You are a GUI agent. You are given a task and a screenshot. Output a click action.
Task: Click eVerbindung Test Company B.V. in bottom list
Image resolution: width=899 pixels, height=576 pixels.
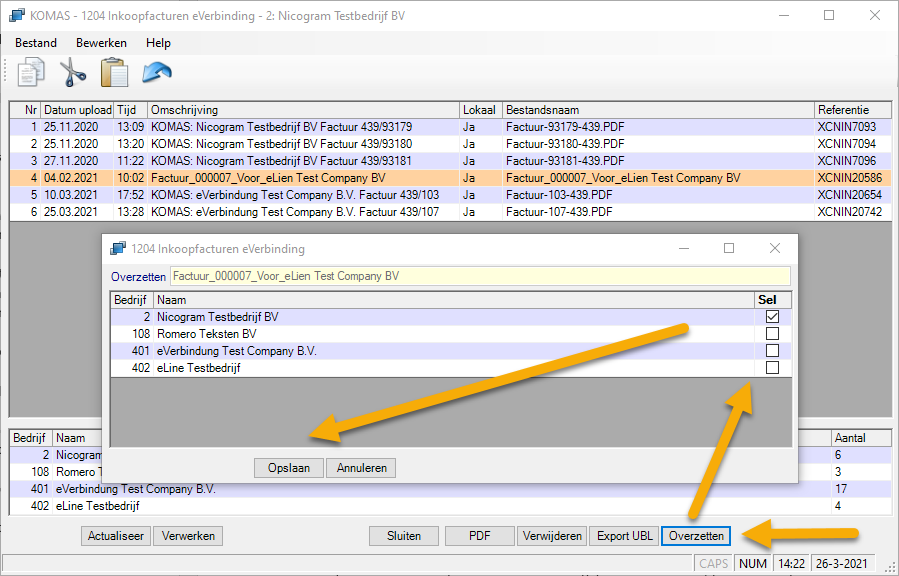pyautogui.click(x=135, y=489)
